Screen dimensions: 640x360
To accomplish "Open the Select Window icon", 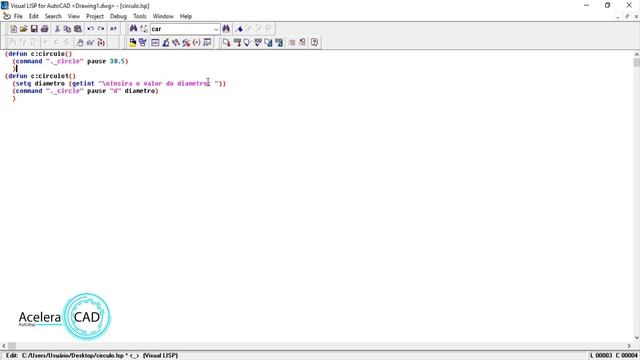I will tap(142, 42).
